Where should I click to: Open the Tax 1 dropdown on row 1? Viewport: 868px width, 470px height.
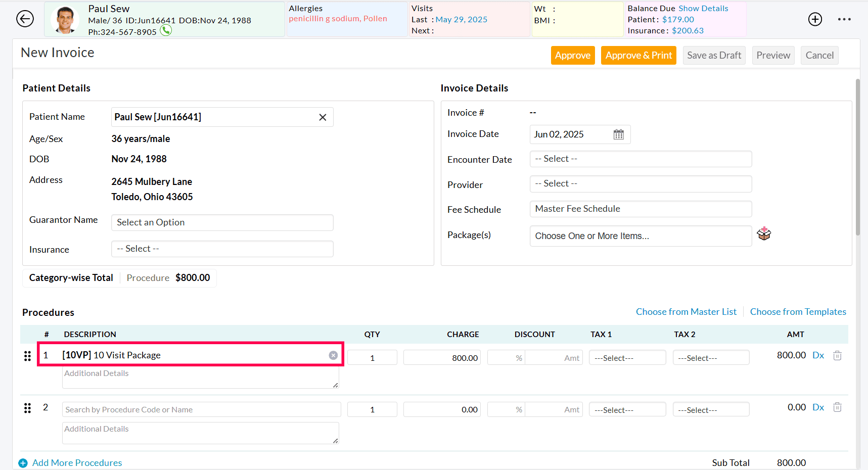[627, 357]
